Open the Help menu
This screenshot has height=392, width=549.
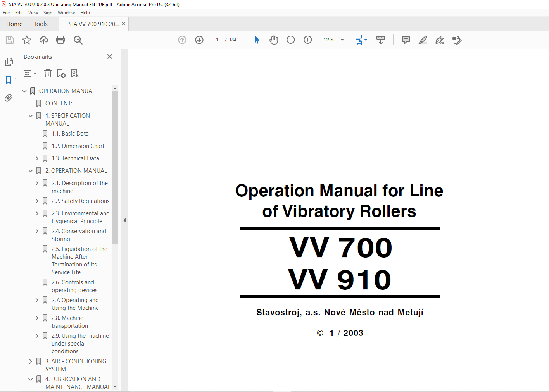coord(85,13)
